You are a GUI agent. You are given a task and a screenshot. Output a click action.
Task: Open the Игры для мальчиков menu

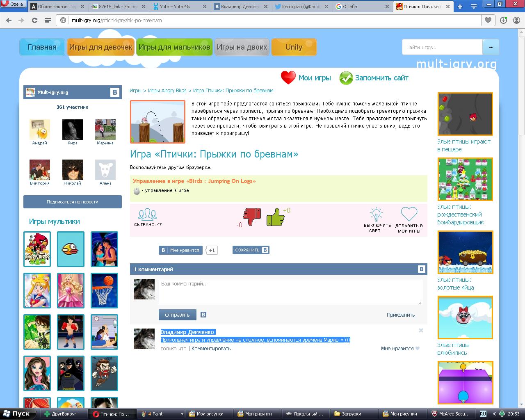coord(174,47)
